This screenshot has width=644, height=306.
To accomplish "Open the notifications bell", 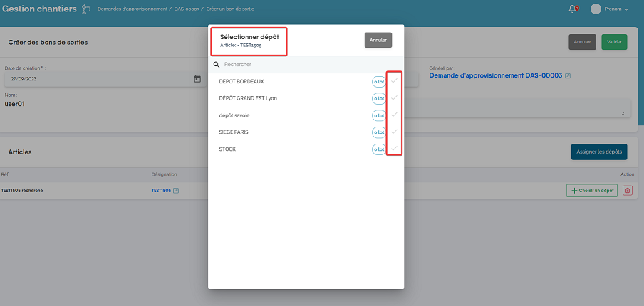I will (x=572, y=9).
